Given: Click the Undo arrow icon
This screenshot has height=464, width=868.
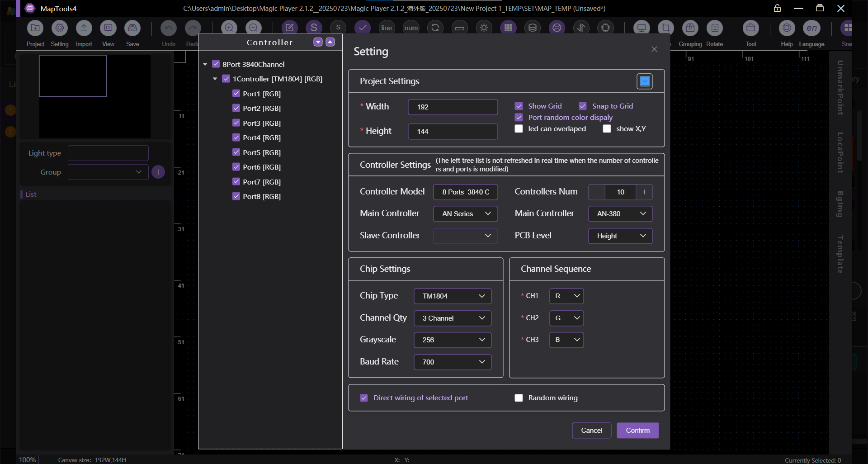Looking at the screenshot, I should pos(169,28).
